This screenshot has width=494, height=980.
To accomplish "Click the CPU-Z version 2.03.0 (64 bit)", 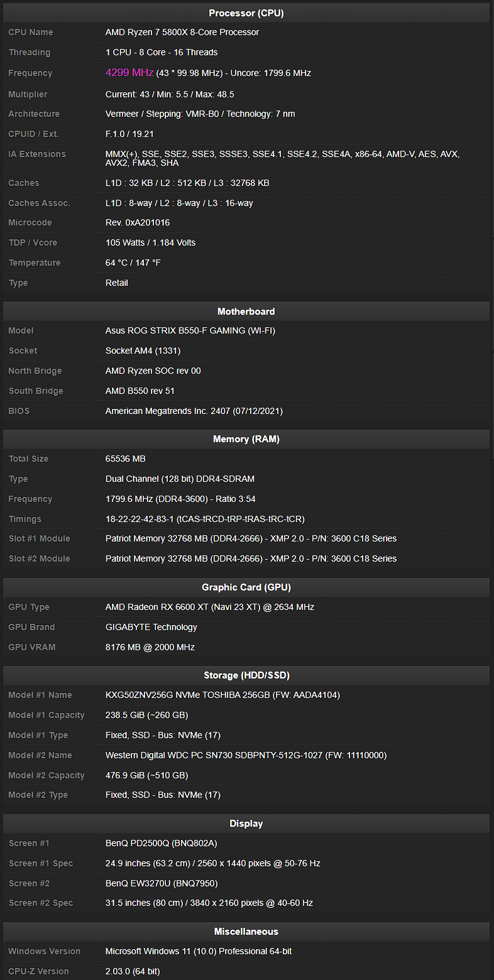I will point(133,971).
